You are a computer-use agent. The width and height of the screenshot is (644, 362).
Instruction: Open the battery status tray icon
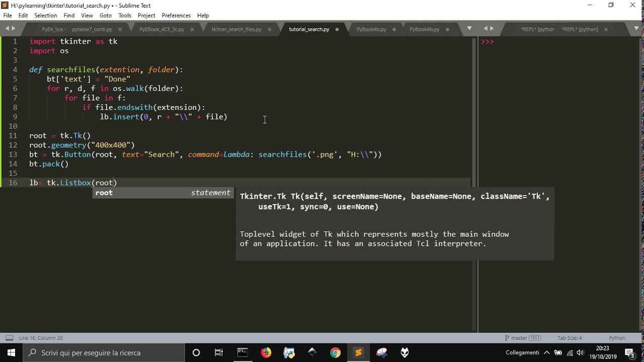click(x=558, y=352)
